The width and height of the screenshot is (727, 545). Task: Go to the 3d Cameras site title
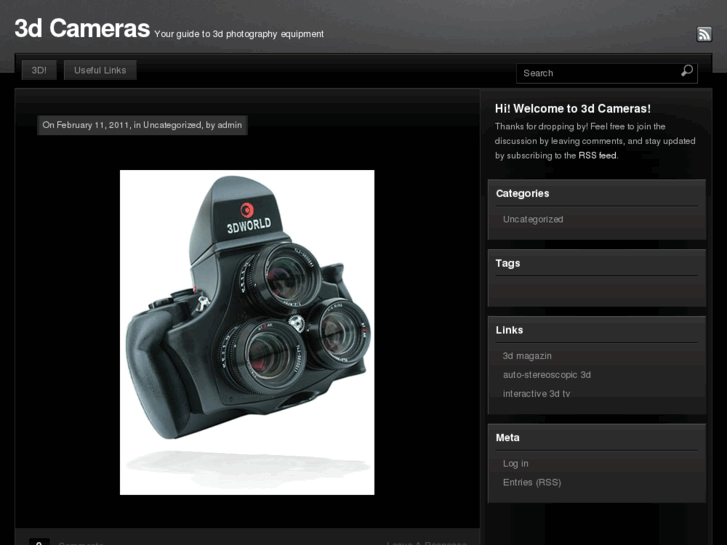[82, 28]
